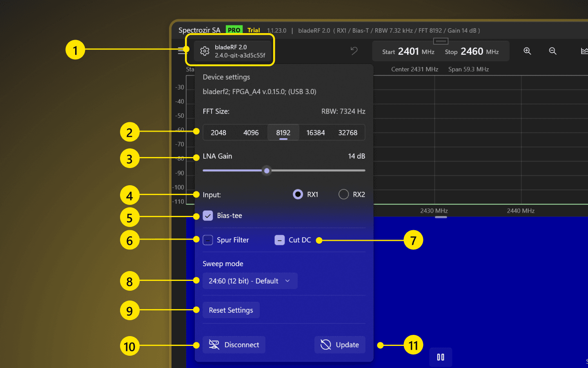
Task: Click the Span 59.3 MHz text
Action: [x=469, y=69]
